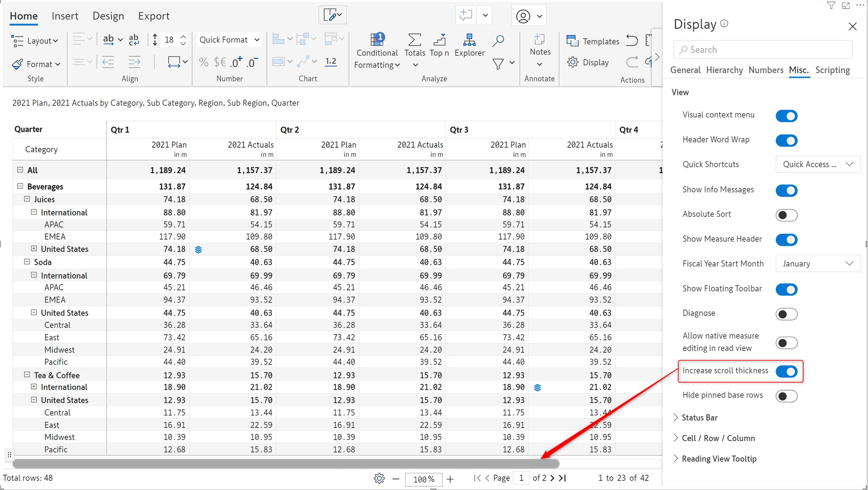Click the percent number format icon
The width and height of the screenshot is (868, 490).
coord(203,62)
